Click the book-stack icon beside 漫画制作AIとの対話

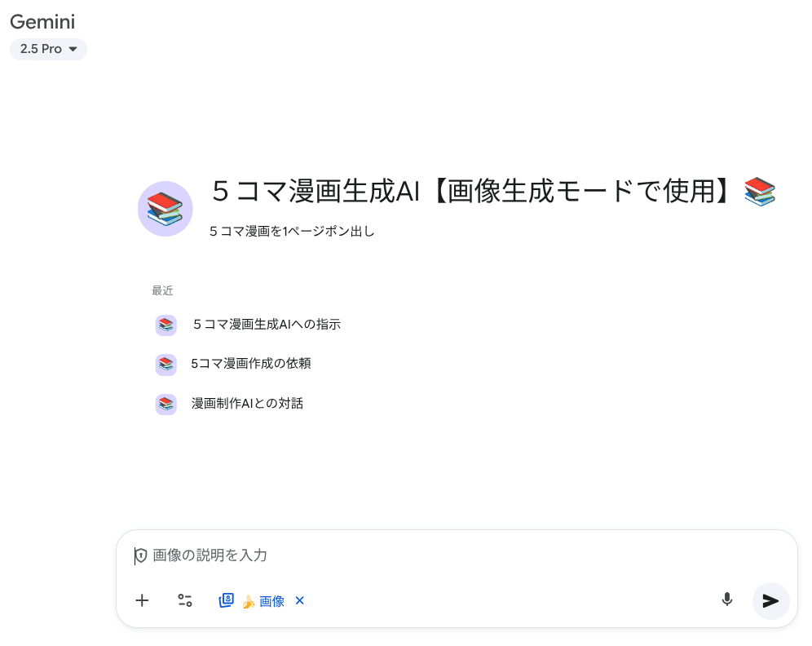coord(165,404)
